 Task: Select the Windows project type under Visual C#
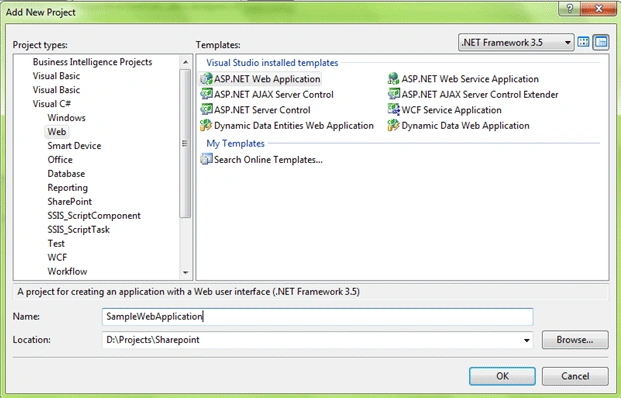(x=66, y=118)
